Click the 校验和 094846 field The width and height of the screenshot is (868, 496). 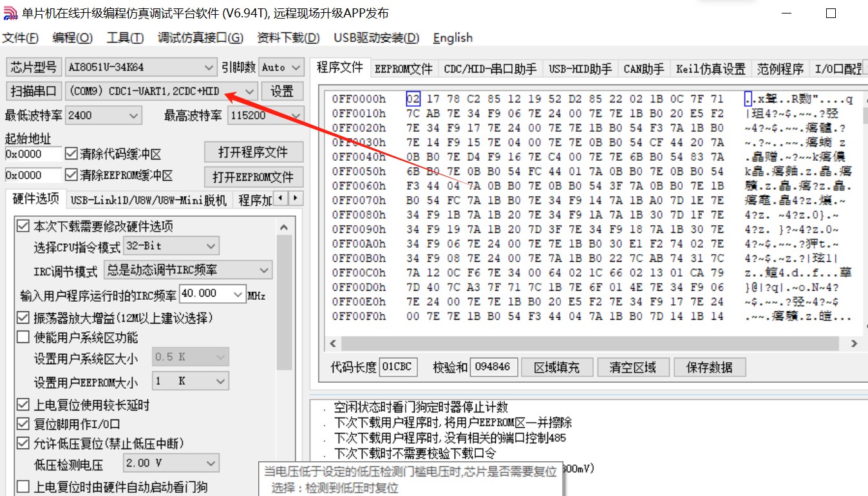pyautogui.click(x=493, y=367)
